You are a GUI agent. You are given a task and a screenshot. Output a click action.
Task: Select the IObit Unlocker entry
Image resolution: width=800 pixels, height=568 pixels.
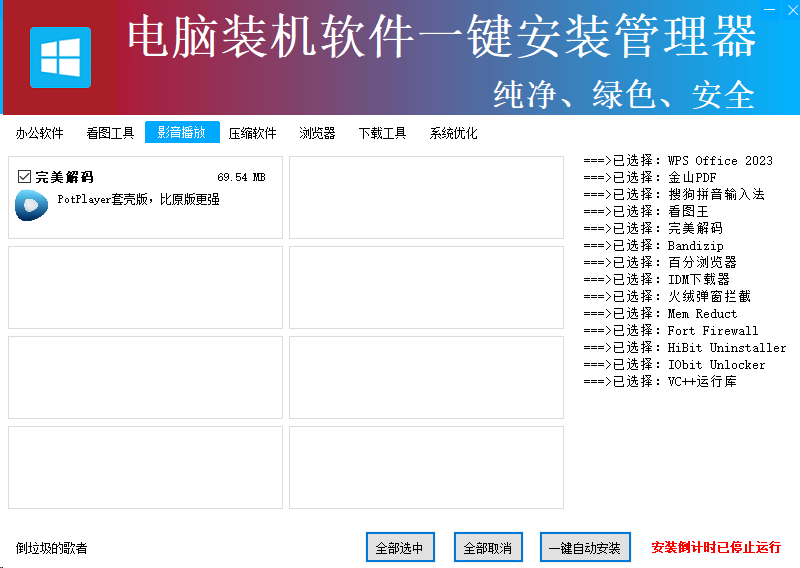[674, 364]
